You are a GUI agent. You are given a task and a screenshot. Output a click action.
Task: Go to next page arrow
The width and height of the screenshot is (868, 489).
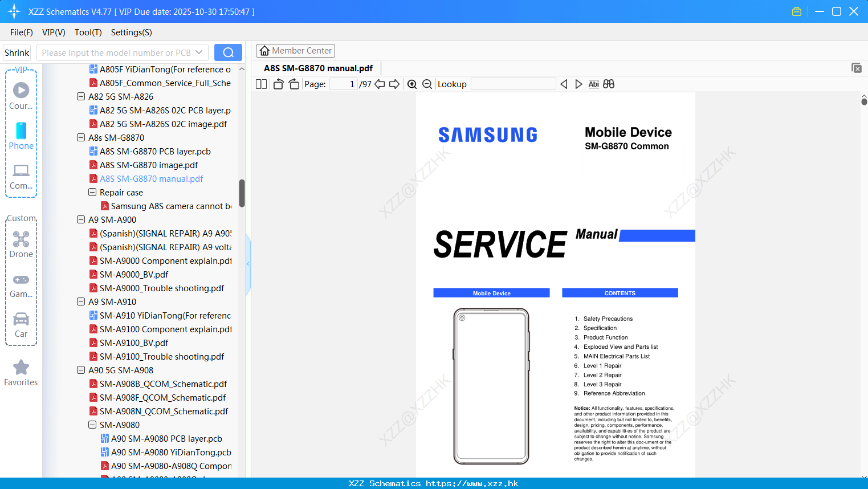coord(394,84)
